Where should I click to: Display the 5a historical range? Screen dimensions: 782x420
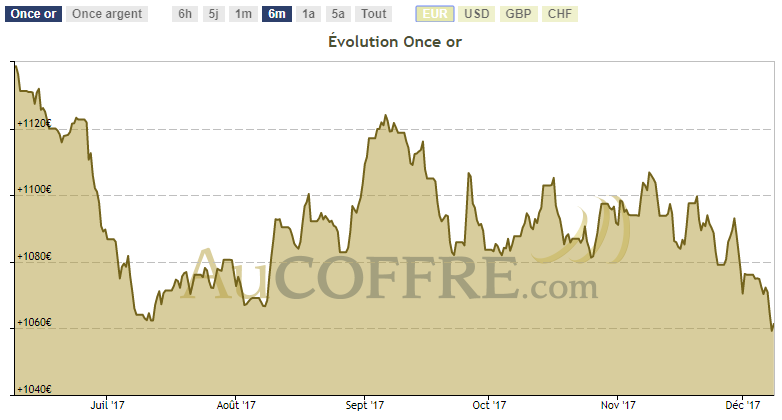click(x=338, y=14)
